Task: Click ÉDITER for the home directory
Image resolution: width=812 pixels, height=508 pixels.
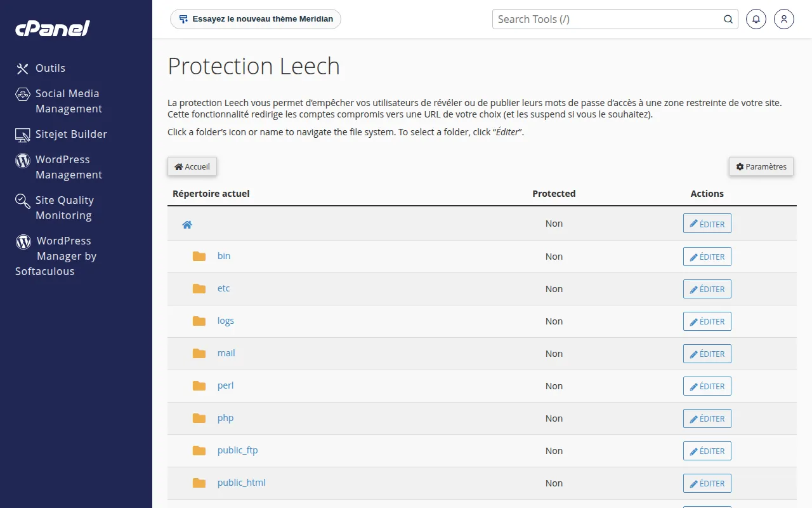Action: coord(707,224)
